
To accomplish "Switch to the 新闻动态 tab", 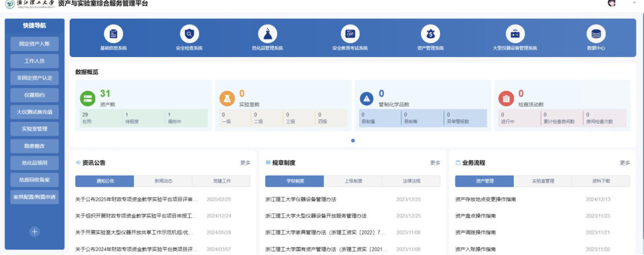I will click(x=163, y=181).
